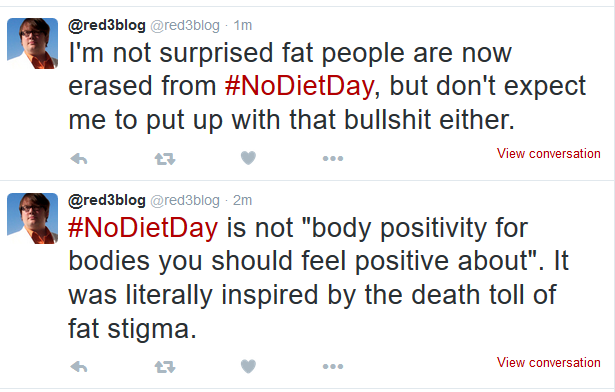Open more options on first tweet

pos(333,159)
